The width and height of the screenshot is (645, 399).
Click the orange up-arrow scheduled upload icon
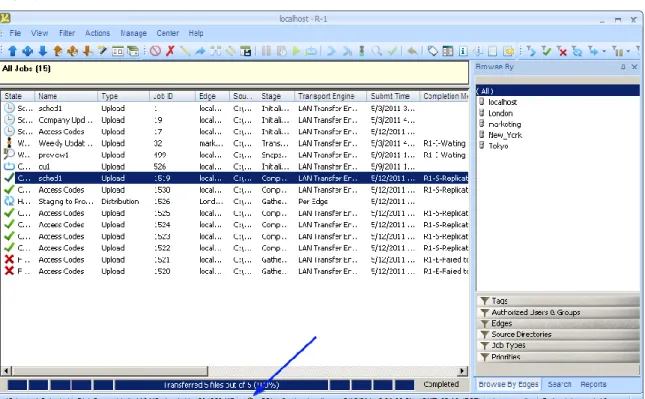pyautogui.click(x=58, y=51)
